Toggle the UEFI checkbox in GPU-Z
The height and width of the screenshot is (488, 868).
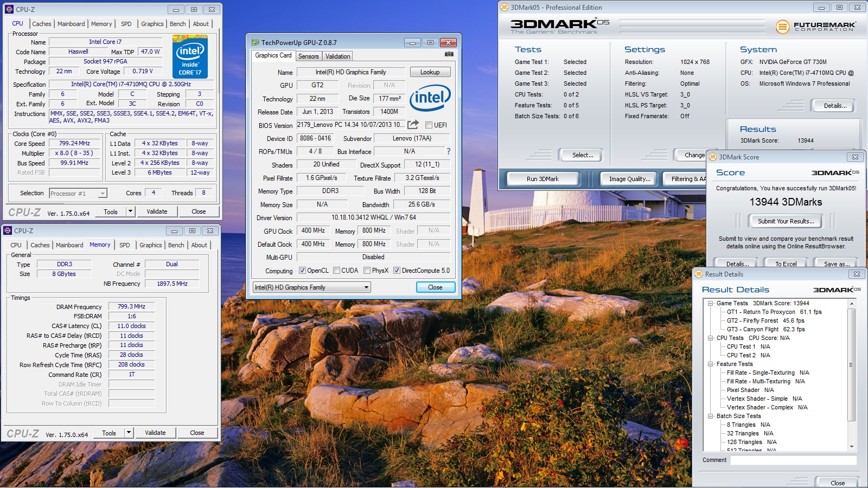pos(429,125)
